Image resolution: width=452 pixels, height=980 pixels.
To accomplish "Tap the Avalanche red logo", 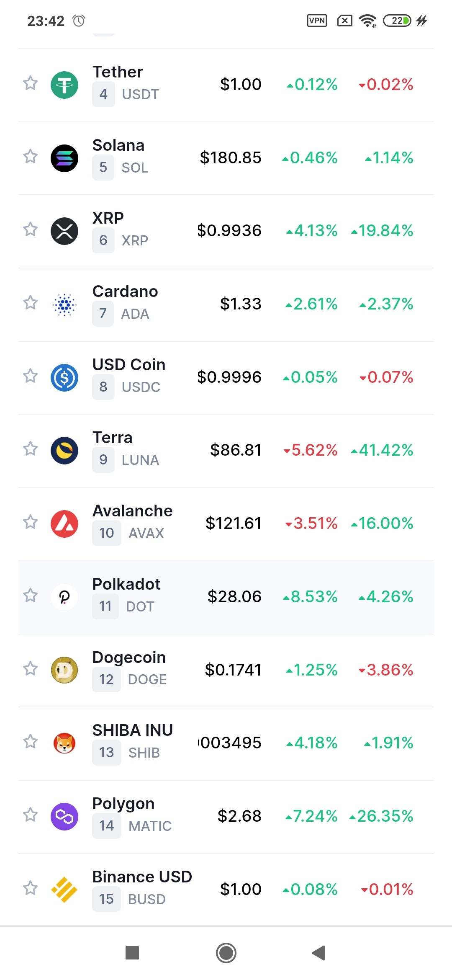I will tap(64, 524).
